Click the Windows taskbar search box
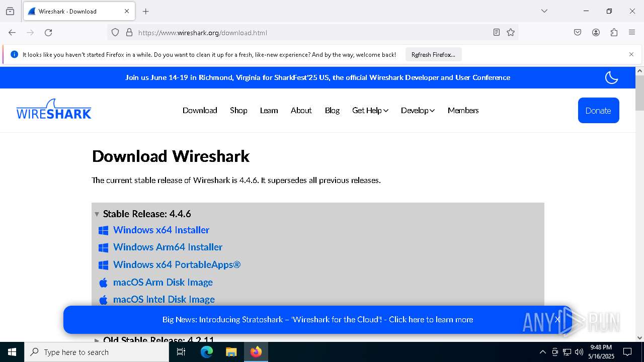 point(97,352)
